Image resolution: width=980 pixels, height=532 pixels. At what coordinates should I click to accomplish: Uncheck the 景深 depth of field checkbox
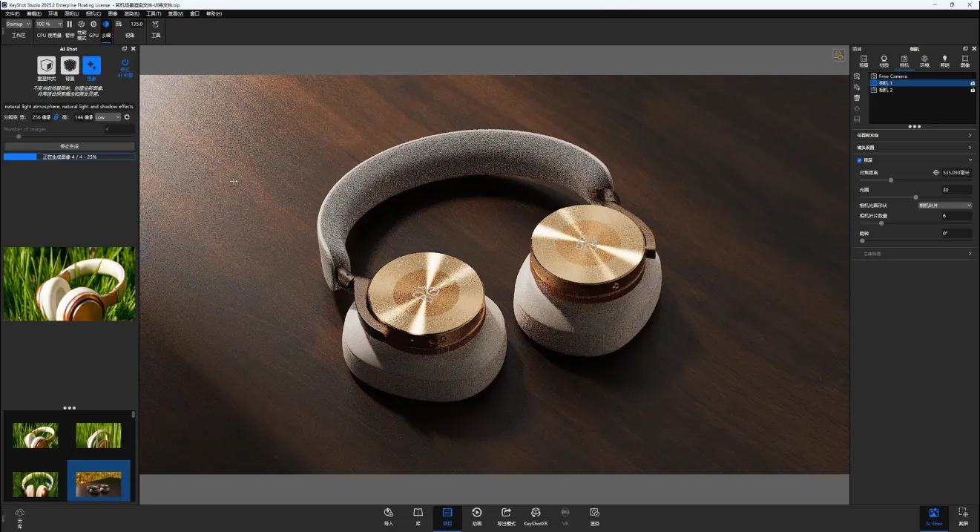click(859, 160)
